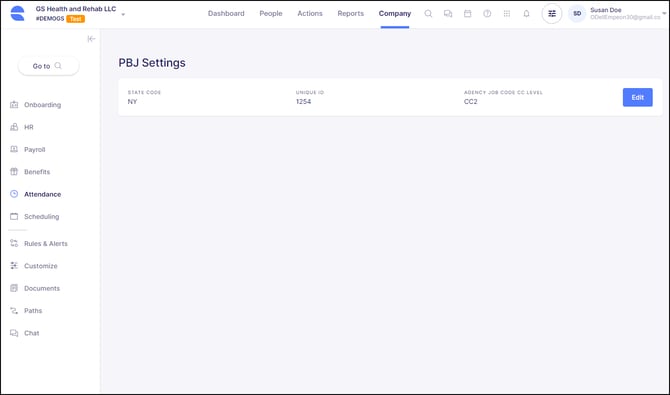Click the Documents icon in sidebar
The height and width of the screenshot is (395, 670).
[x=14, y=288]
